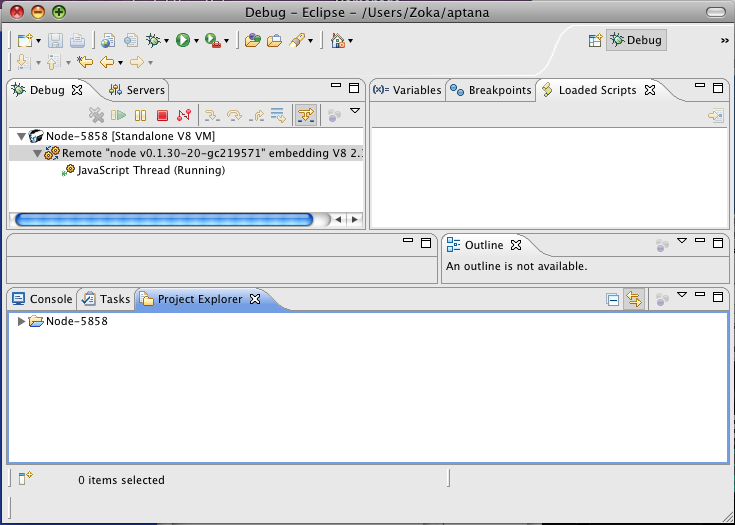The height and width of the screenshot is (525, 735).
Task: Click the open folder with colored spheres icon
Action: (252, 40)
